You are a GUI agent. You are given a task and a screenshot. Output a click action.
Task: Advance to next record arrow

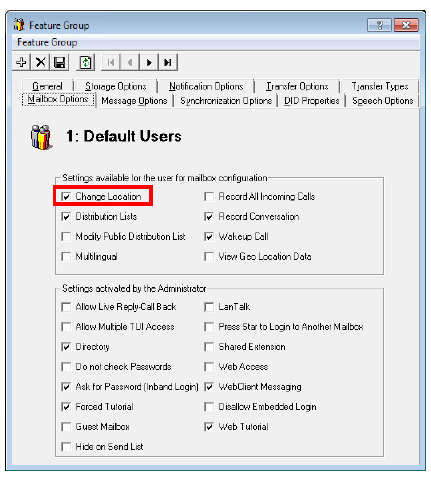(149, 62)
